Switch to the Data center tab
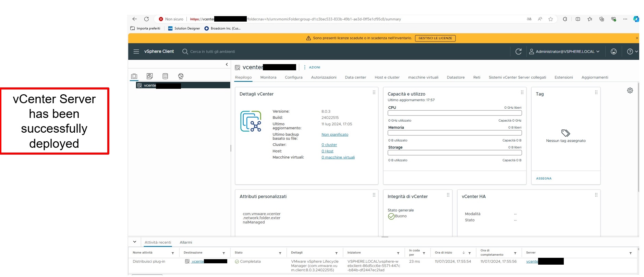 click(355, 77)
